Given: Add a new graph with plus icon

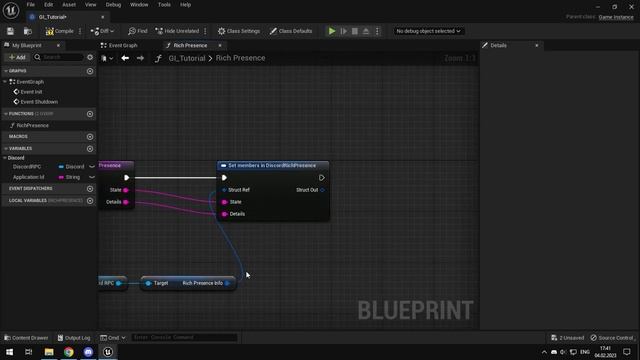Looking at the screenshot, I should tap(90, 71).
